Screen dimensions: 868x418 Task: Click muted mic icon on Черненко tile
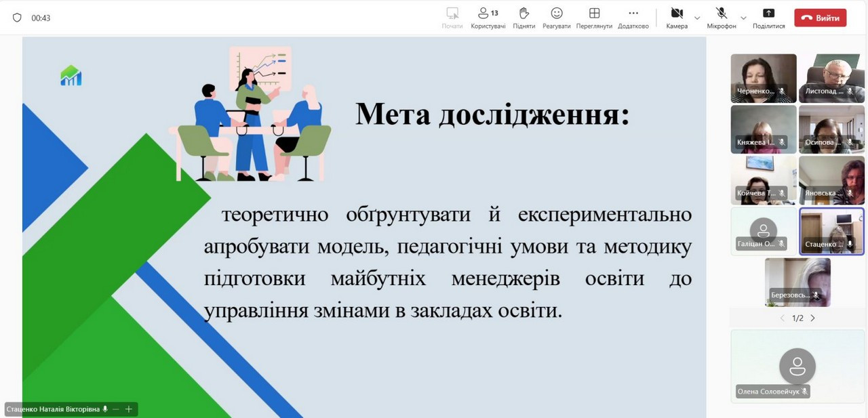tap(782, 91)
